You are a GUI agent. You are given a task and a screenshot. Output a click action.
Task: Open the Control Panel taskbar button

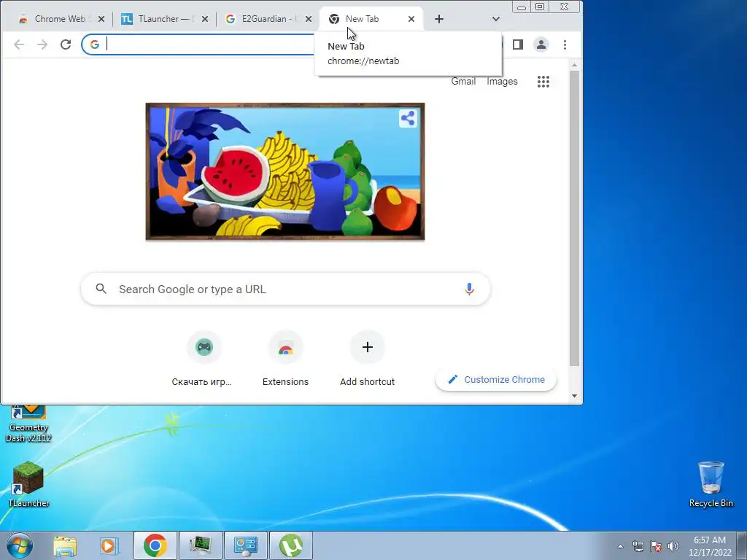pyautogui.click(x=246, y=545)
